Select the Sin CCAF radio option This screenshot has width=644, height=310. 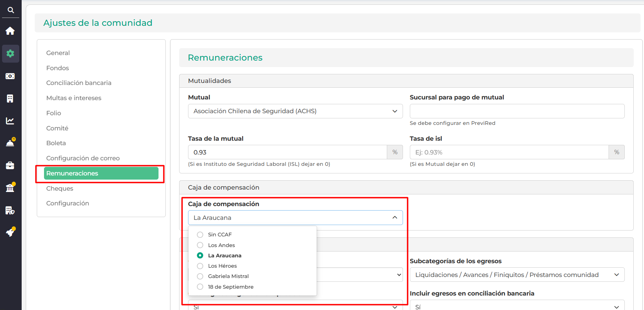200,235
